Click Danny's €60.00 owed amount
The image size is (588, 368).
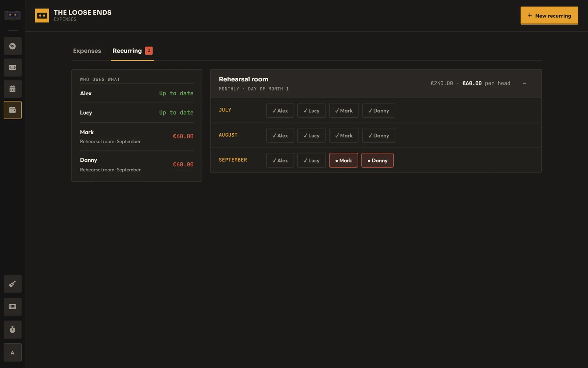183,164
